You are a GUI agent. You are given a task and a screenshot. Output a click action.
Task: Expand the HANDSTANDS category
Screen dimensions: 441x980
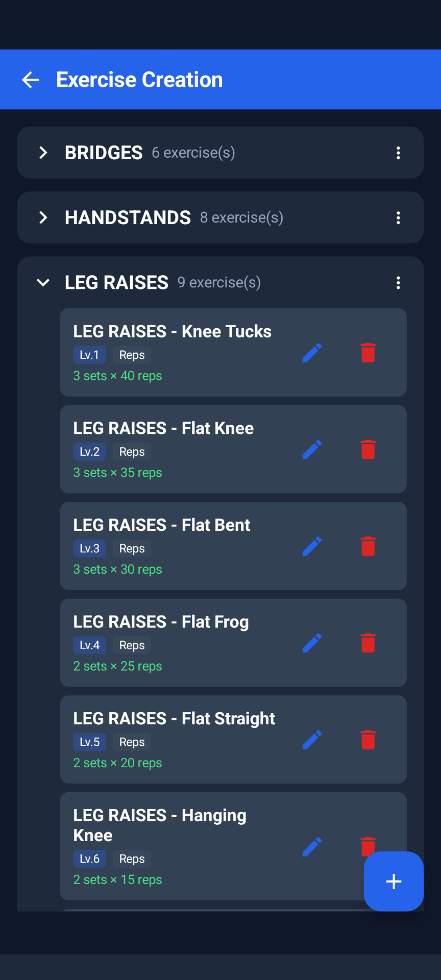click(x=43, y=217)
